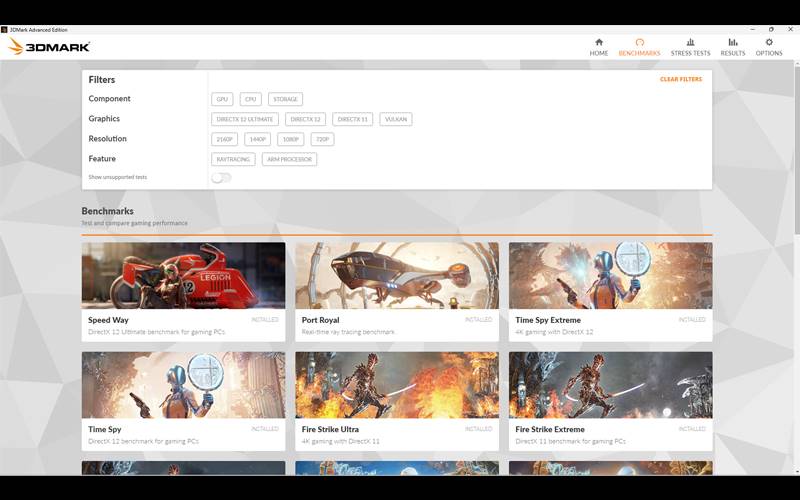Enable the CPU component filter
The image size is (800, 500).
click(250, 99)
